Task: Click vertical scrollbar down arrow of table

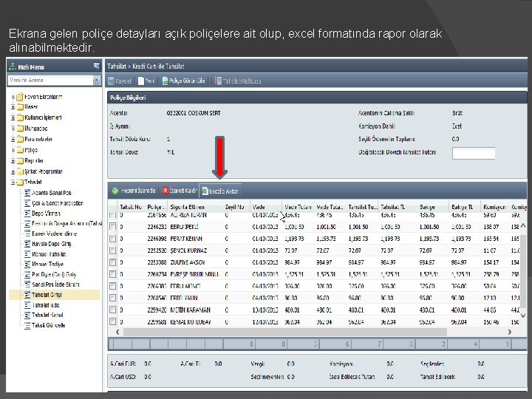Action: click(523, 316)
